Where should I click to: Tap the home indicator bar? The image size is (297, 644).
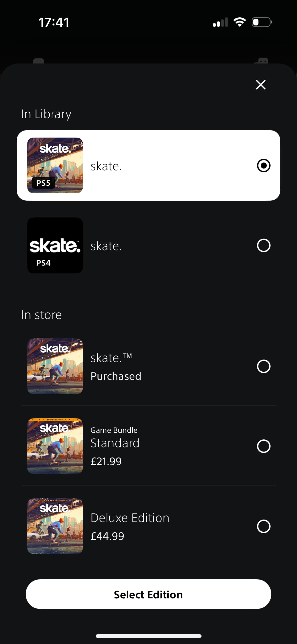pos(148,636)
